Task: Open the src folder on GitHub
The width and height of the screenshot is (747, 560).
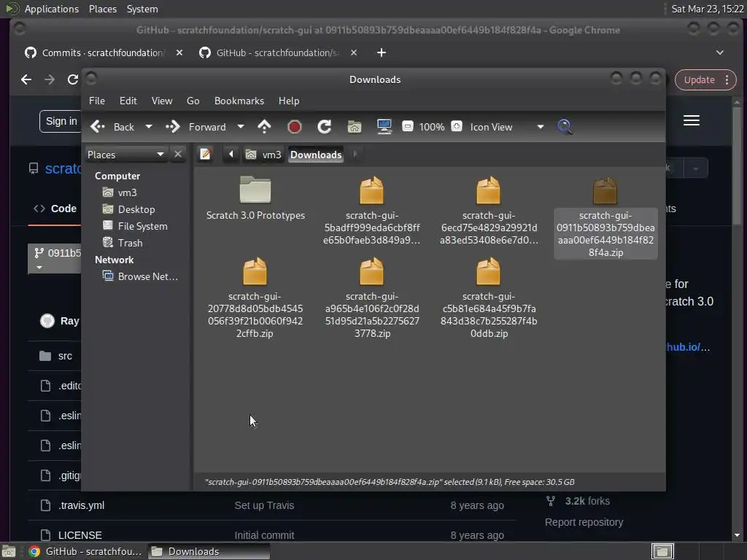Action: point(65,356)
